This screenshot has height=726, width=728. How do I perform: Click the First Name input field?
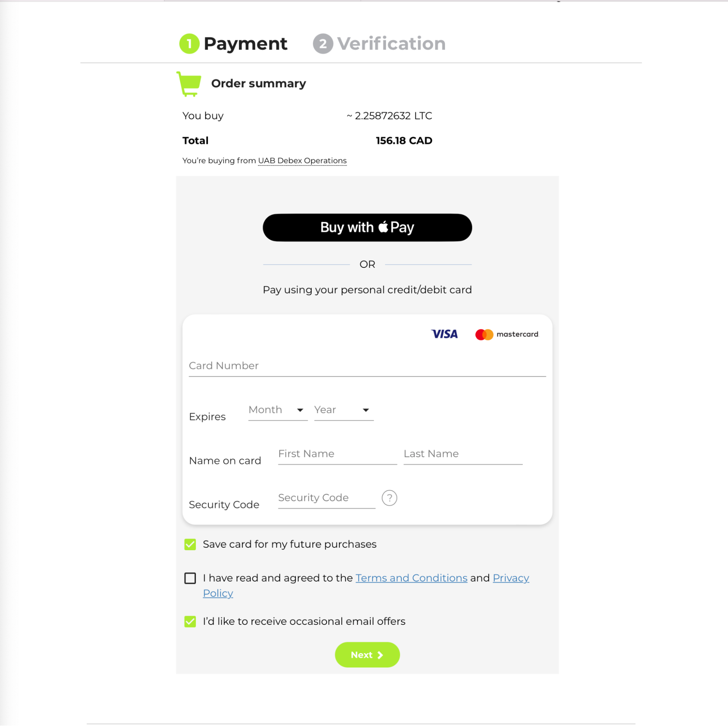pyautogui.click(x=338, y=454)
